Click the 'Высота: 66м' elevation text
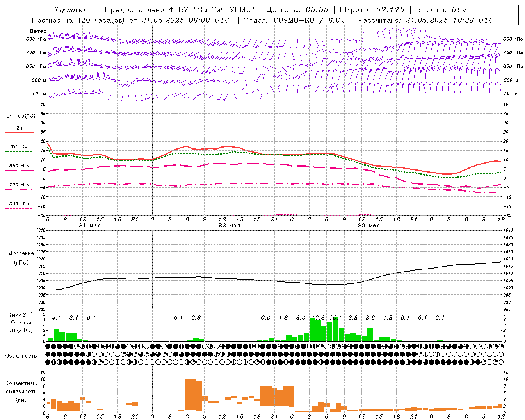Screen dimensions: 525x420 pos(441,10)
